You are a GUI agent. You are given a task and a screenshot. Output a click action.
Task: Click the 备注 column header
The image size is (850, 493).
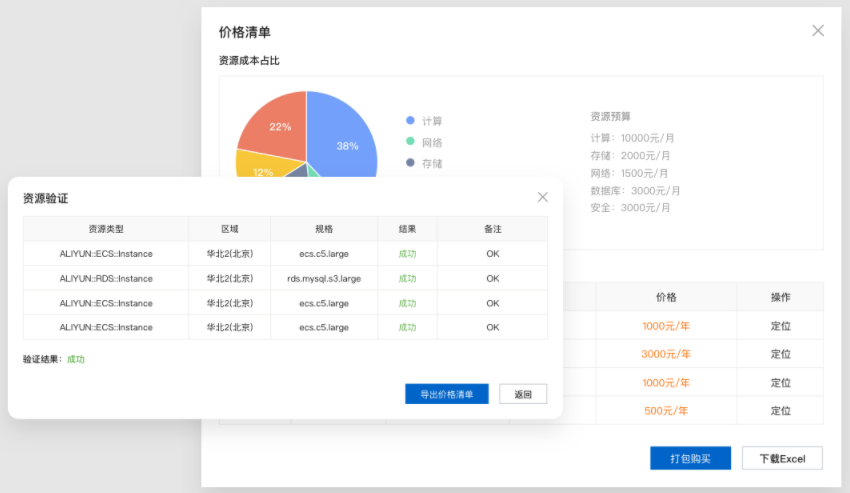[x=492, y=229]
